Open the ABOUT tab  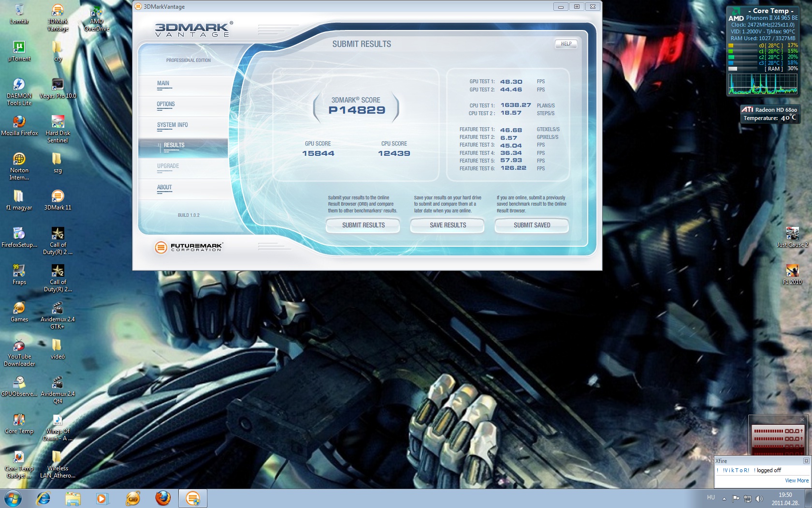[183, 190]
